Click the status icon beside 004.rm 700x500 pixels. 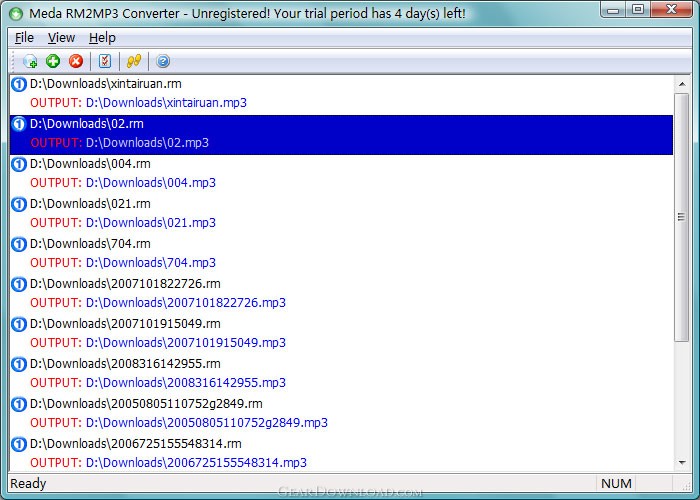[19, 164]
